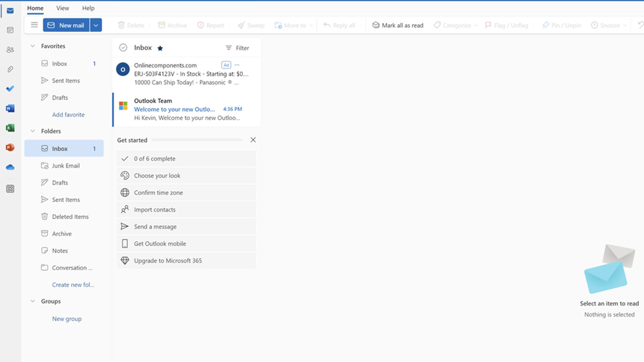The height and width of the screenshot is (362, 644).
Task: Collapse the Folders section
Action: pyautogui.click(x=33, y=131)
